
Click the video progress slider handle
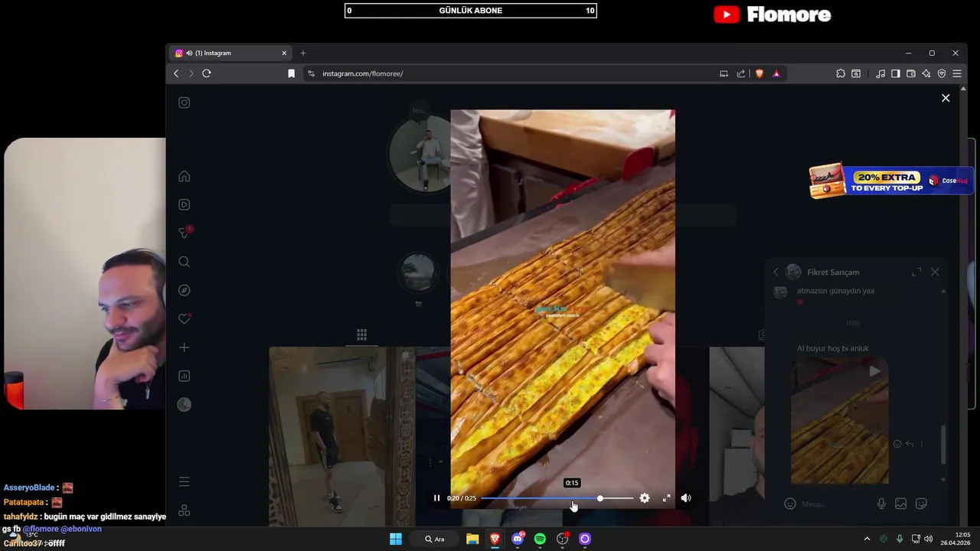(599, 498)
